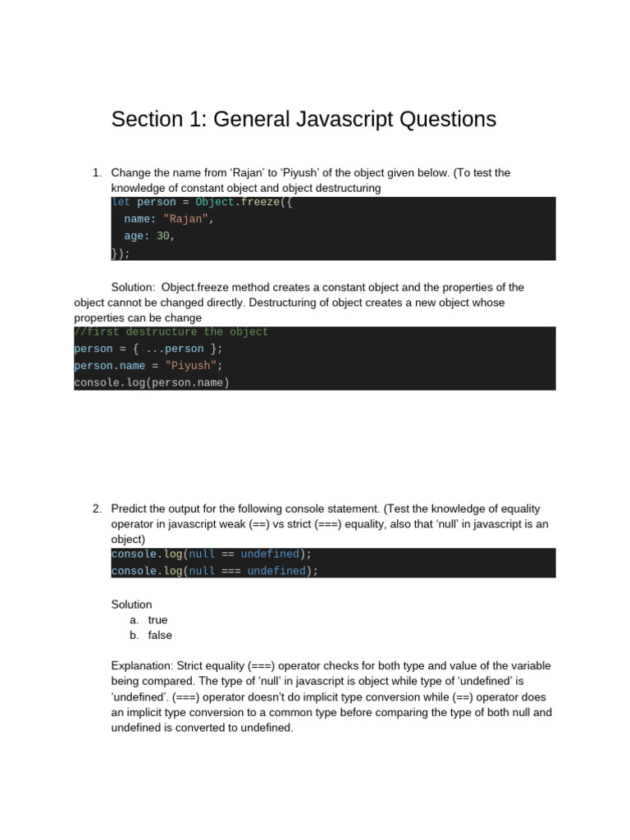Click the '//first destructure the object' comment

[171, 331]
